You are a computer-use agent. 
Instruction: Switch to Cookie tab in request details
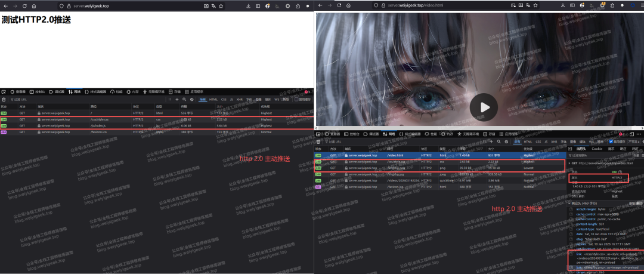click(x=597, y=148)
